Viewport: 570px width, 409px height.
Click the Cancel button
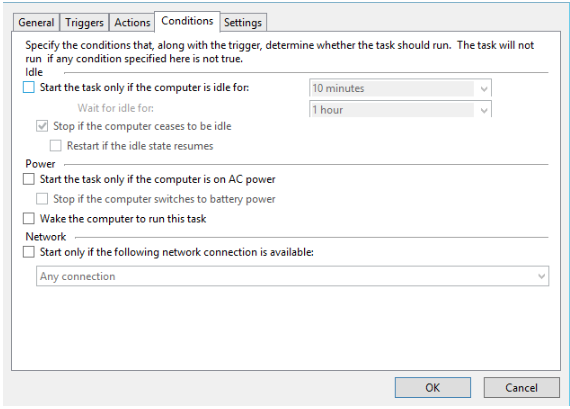pos(521,388)
